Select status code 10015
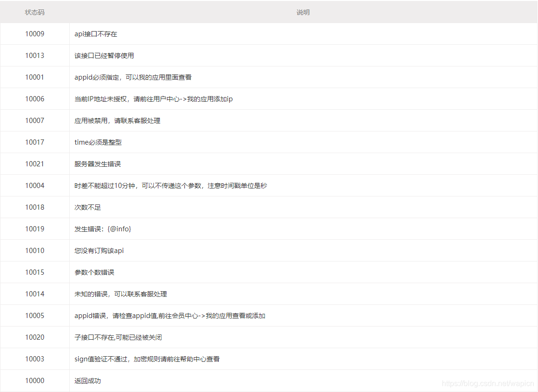The image size is (538, 392). point(34,272)
